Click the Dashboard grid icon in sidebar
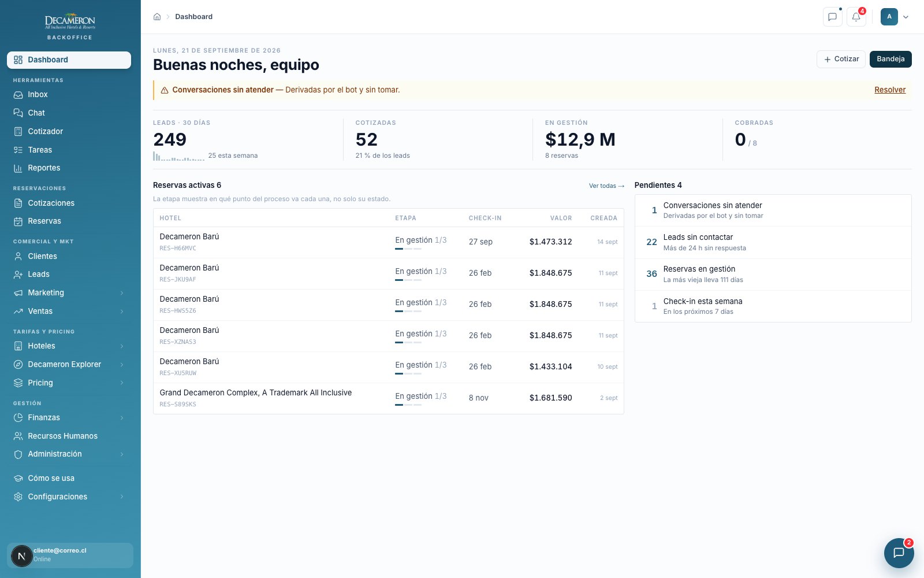This screenshot has width=924, height=578. point(18,60)
